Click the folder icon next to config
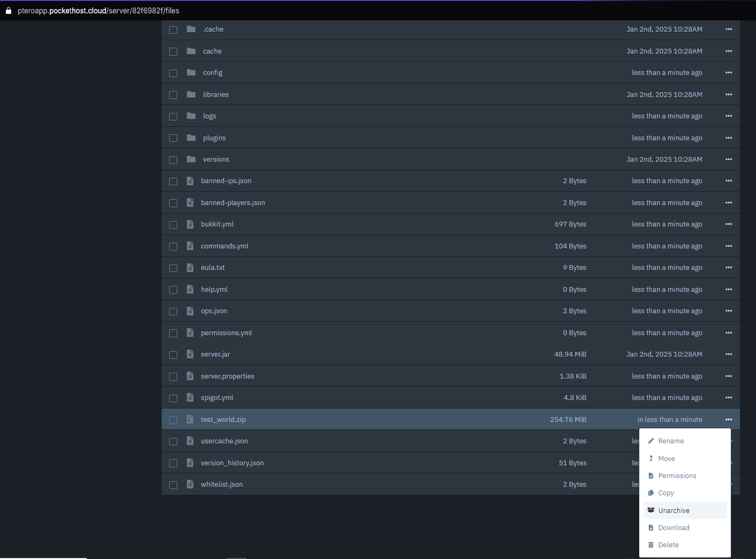Screen dimensions: 756x559 click(191, 72)
